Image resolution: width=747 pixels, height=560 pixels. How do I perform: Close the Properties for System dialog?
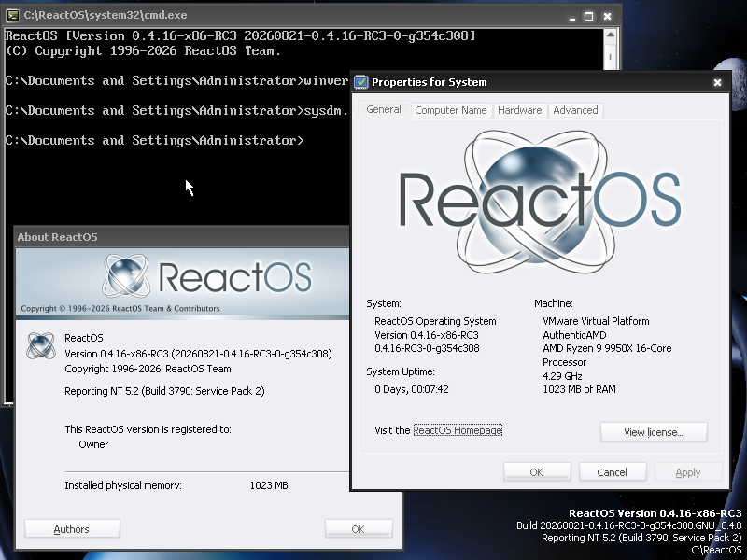[x=717, y=82]
